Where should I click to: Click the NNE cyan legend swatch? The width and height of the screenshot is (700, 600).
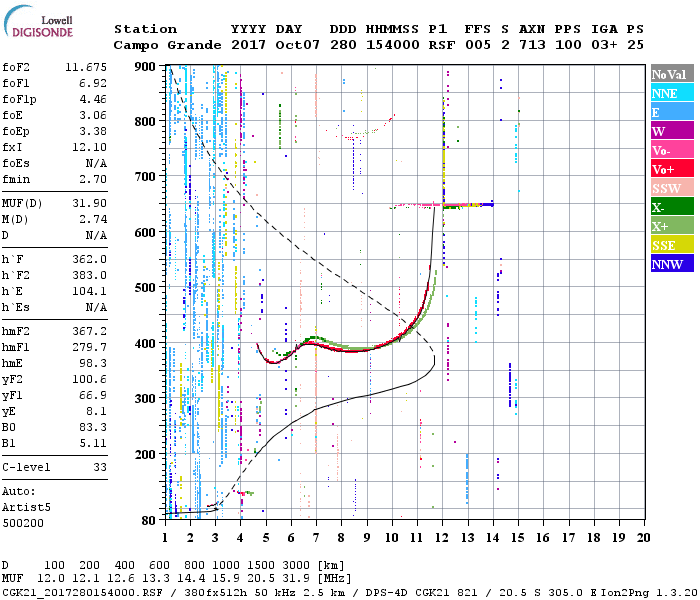pos(671,93)
